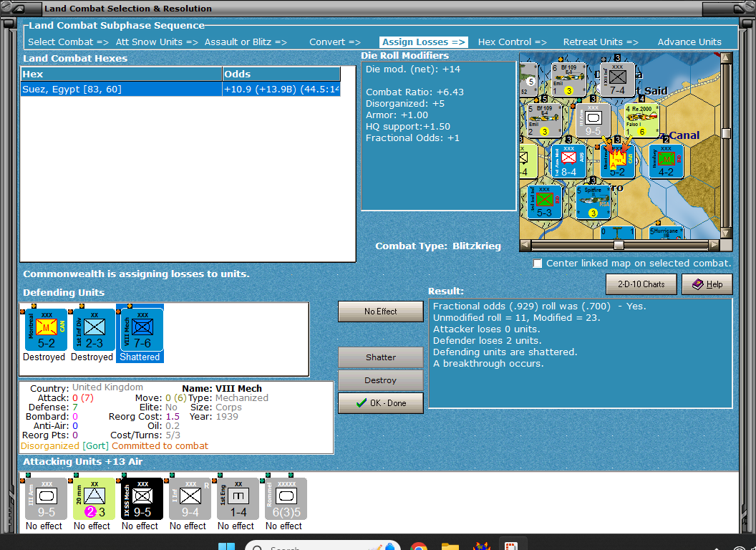Click the odds value +10.9 (+13.9B) cell
Screen dimensions: 756x550
click(281, 90)
